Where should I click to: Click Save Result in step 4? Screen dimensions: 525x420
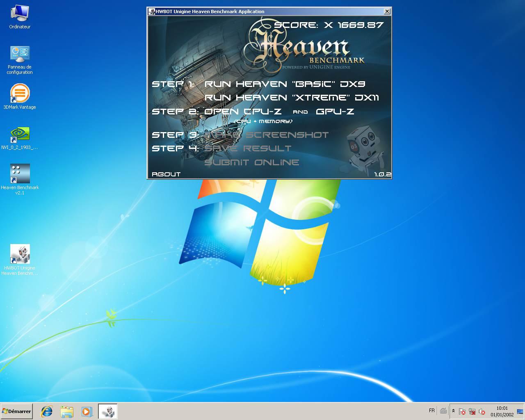pyautogui.click(x=248, y=148)
